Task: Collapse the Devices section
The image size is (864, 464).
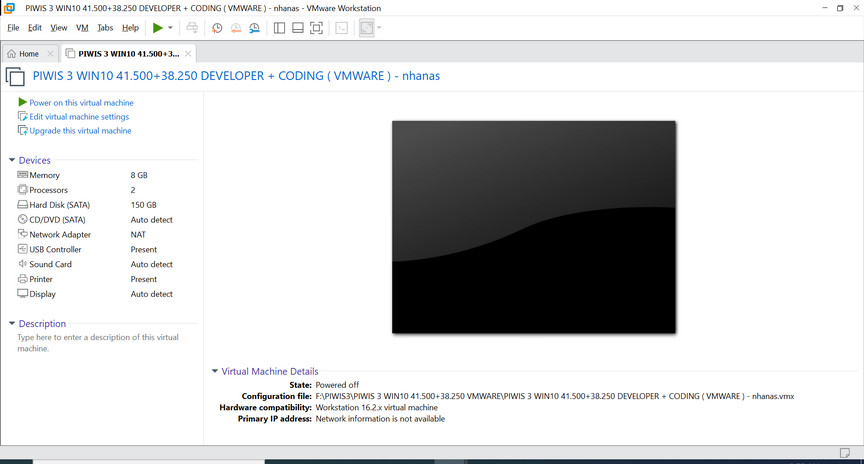Action: [12, 160]
